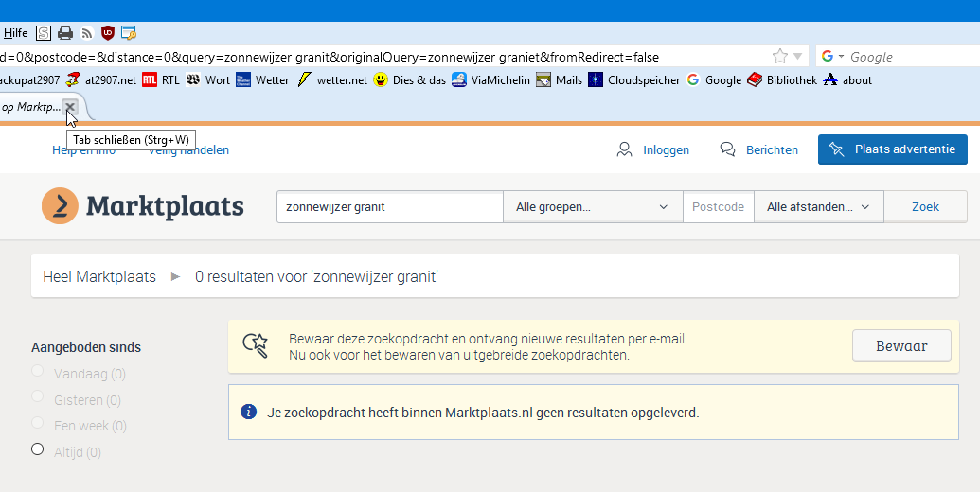
Task: Open the Cloudspeicher bookmark
Action: click(633, 80)
